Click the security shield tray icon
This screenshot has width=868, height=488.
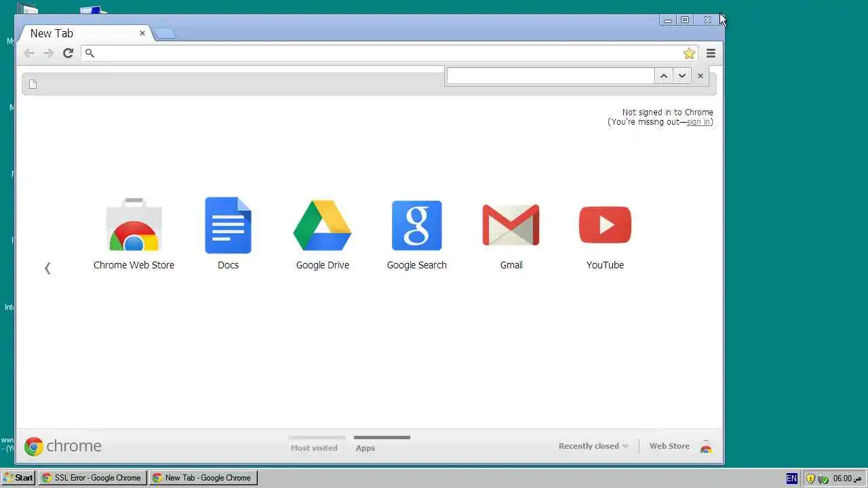coord(810,479)
